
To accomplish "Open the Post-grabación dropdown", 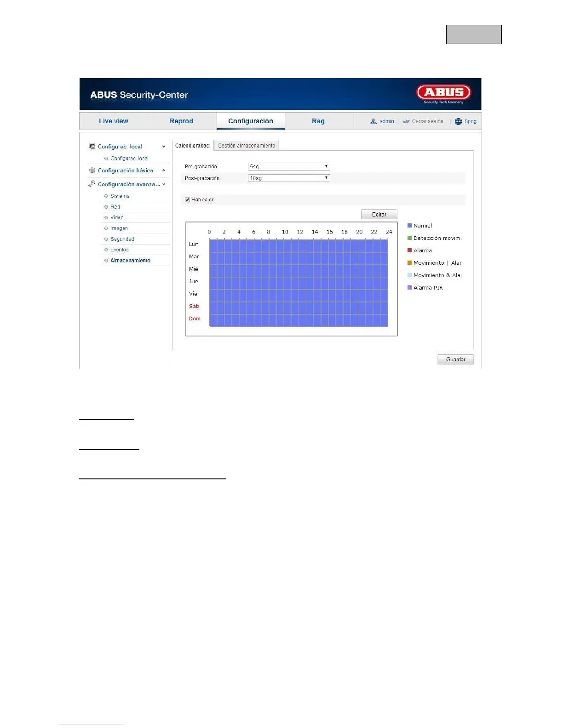I will [289, 178].
